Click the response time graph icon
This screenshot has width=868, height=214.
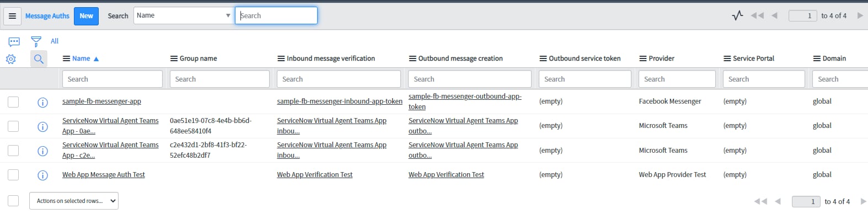tap(737, 15)
